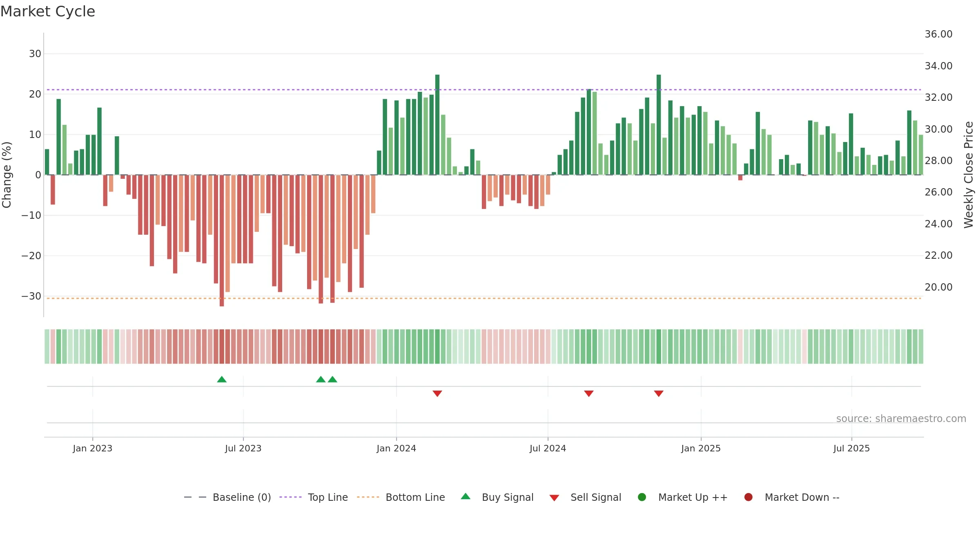Select the sell signal marker after Jul 2024
The height and width of the screenshot is (551, 980).
coord(589,393)
